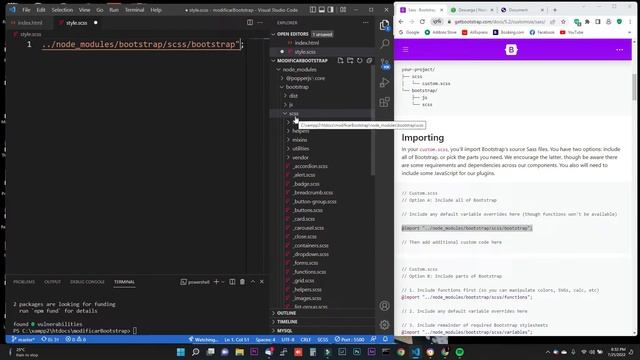The image size is (640, 360).
Task: Open the Help menu
Action: pos(156,9)
